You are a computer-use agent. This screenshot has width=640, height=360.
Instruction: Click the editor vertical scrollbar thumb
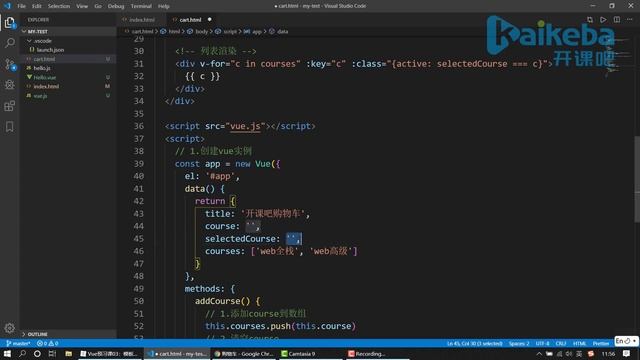637,178
